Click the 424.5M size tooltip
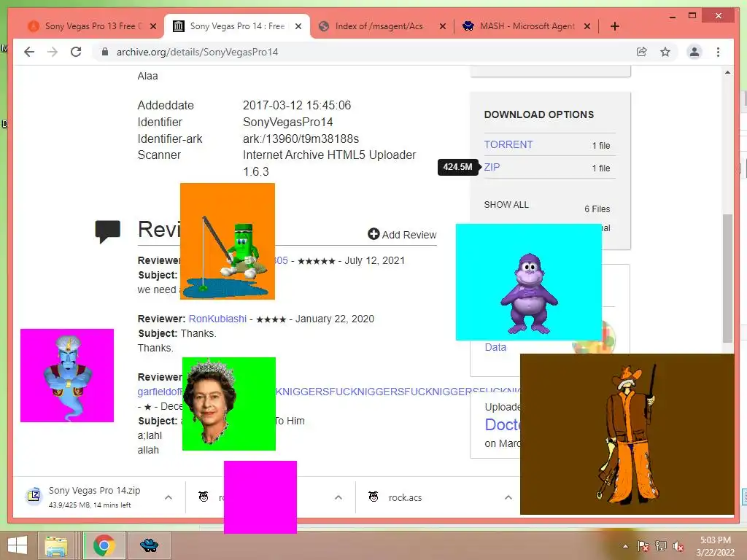747x560 pixels. pyautogui.click(x=458, y=167)
